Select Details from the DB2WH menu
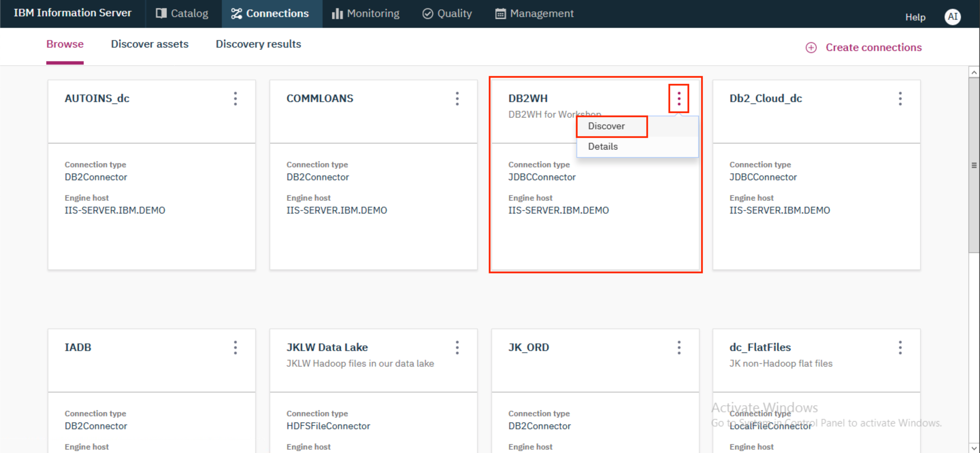 click(637, 147)
